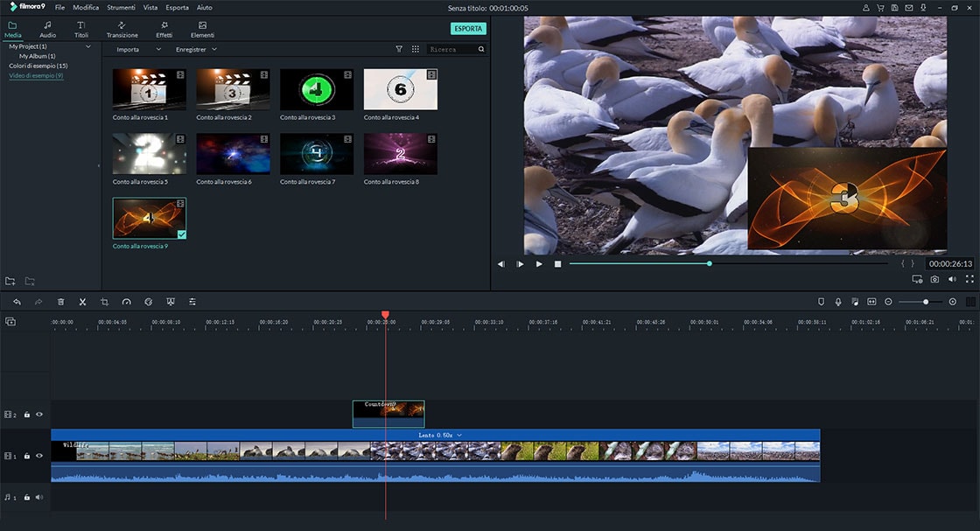The image size is (980, 531).
Task: Switch the media library to grid view
Action: coord(416,49)
